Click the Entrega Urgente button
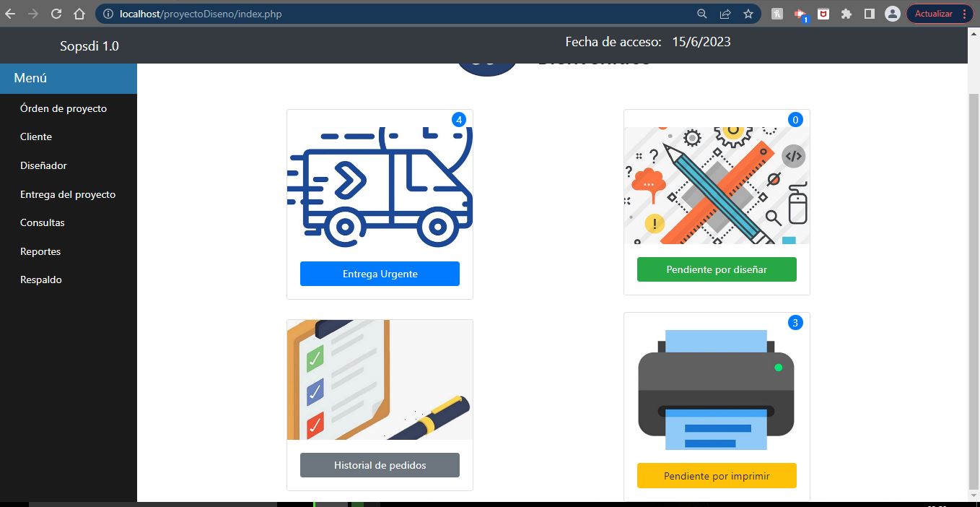 tap(380, 274)
